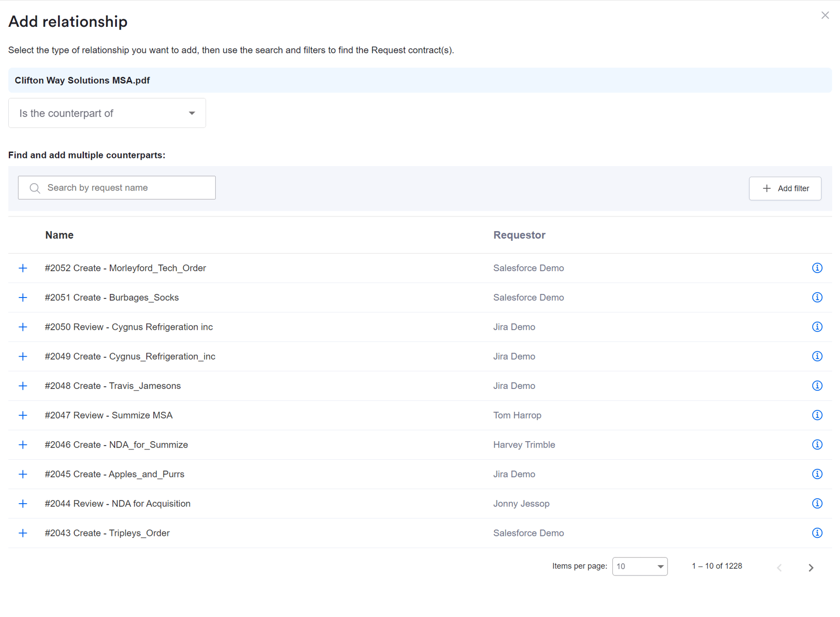Click the plus icon beside #2047 Review - Summize MSA
840x617 pixels.
tap(23, 415)
